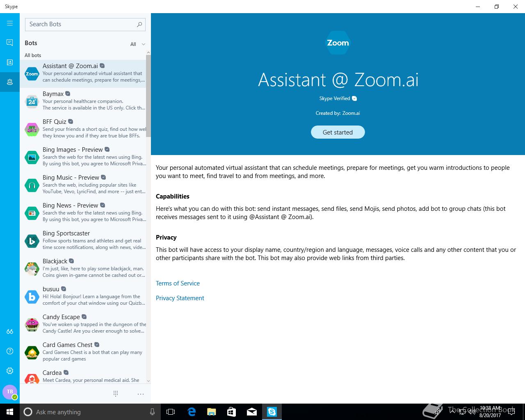
Task: Open the TB profile avatar
Action: (10, 392)
